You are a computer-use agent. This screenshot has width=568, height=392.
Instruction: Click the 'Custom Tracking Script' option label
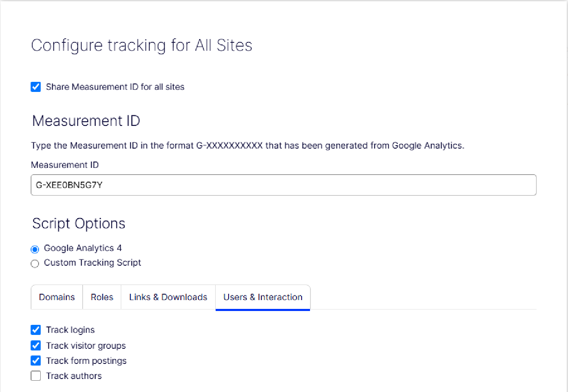(x=92, y=263)
